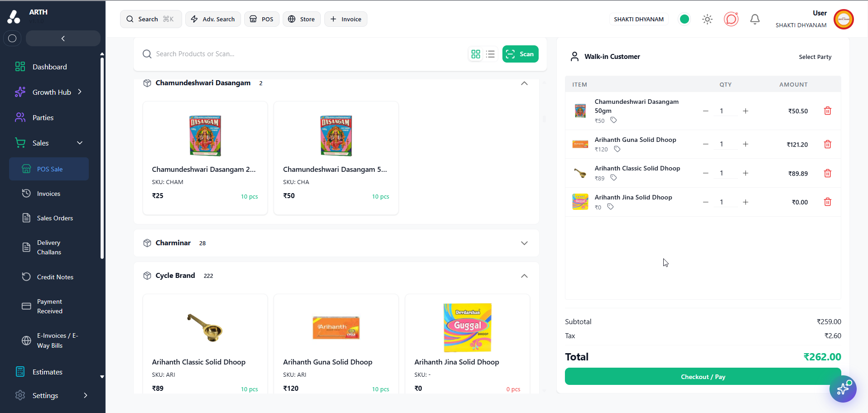Collapse the Sales submenu
Viewport: 868px width, 413px height.
[x=80, y=143]
